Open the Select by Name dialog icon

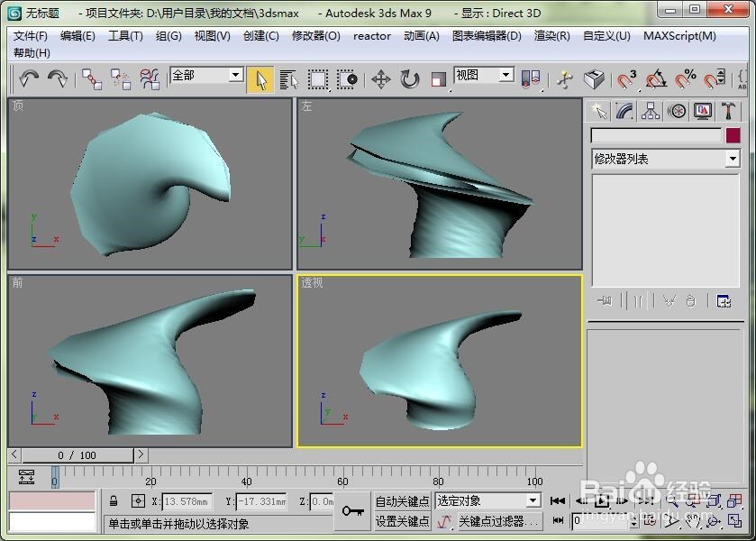pyautogui.click(x=287, y=79)
